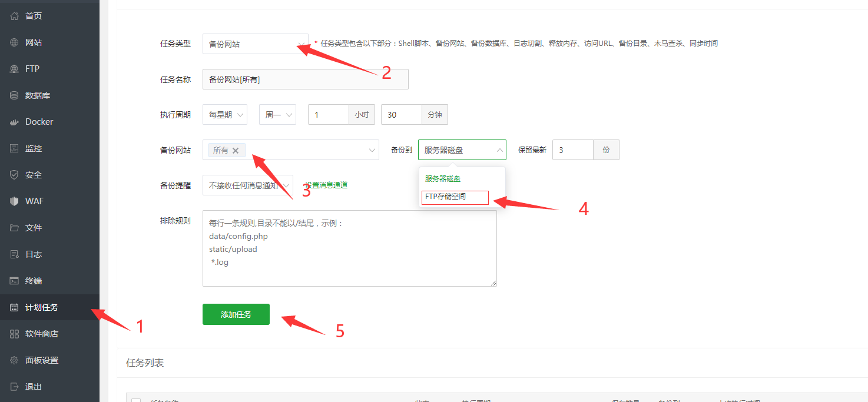Select FTP存储空间 from the dropdown list
Image resolution: width=868 pixels, height=402 pixels.
[x=455, y=197]
